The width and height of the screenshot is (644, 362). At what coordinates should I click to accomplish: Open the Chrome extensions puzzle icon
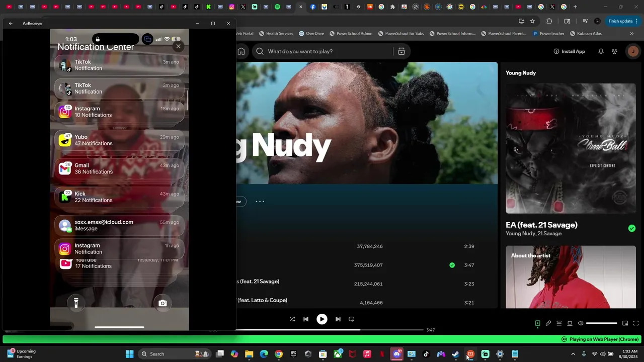click(x=549, y=21)
